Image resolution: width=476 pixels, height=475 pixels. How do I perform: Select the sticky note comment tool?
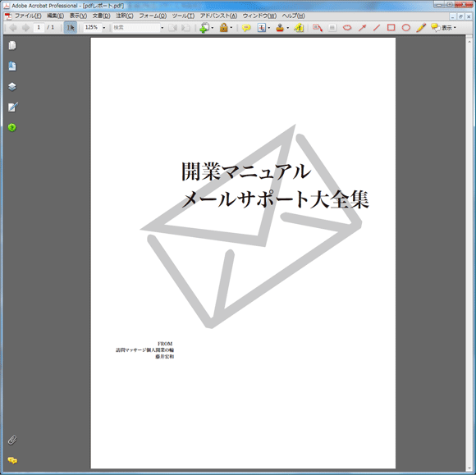point(246,28)
